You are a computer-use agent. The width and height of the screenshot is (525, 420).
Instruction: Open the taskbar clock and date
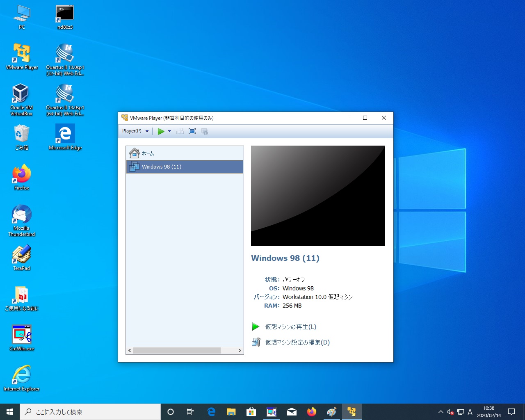tap(489, 412)
